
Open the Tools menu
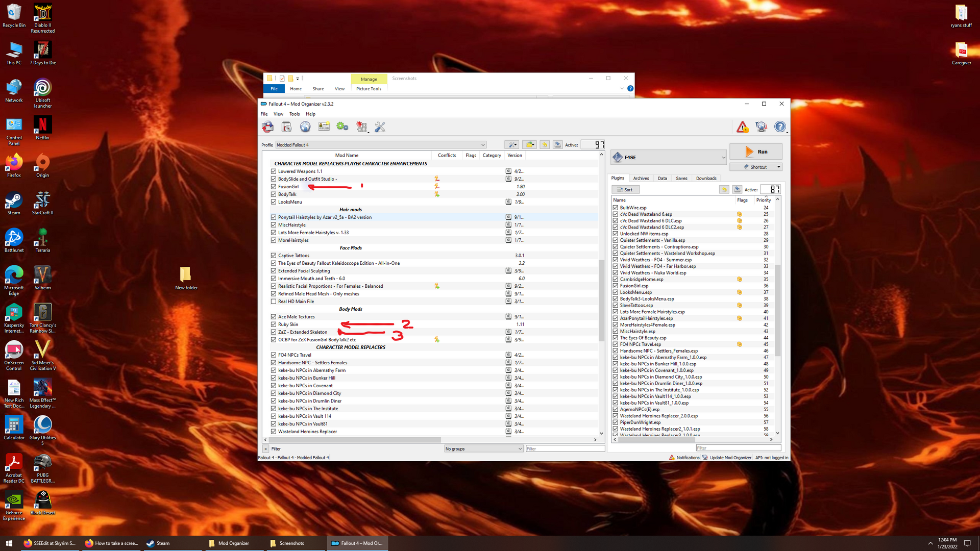295,114
